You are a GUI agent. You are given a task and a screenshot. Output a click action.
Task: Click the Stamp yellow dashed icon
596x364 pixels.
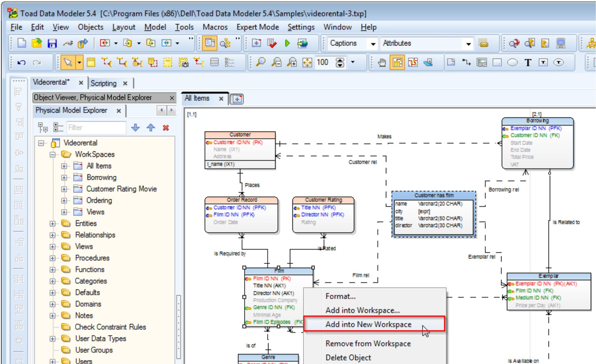[x=168, y=62]
